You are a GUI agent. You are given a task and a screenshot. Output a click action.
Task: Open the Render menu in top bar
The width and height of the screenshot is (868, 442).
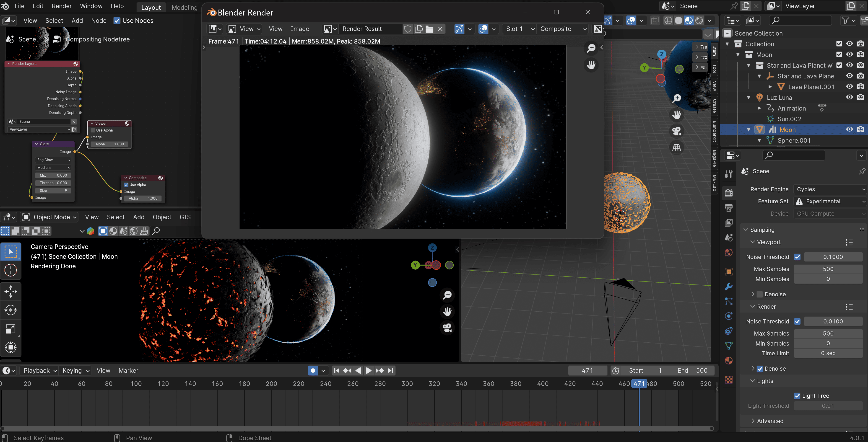pos(61,6)
